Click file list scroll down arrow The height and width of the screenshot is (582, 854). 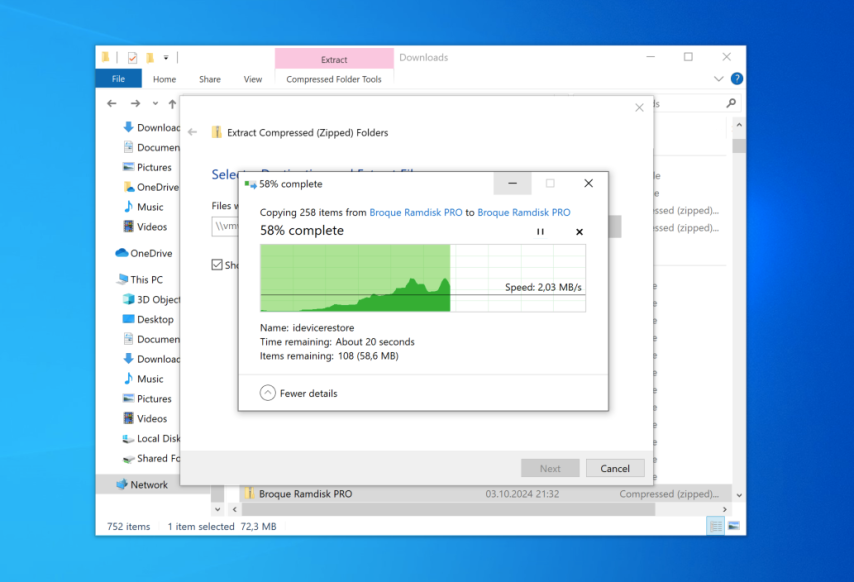coord(739,495)
